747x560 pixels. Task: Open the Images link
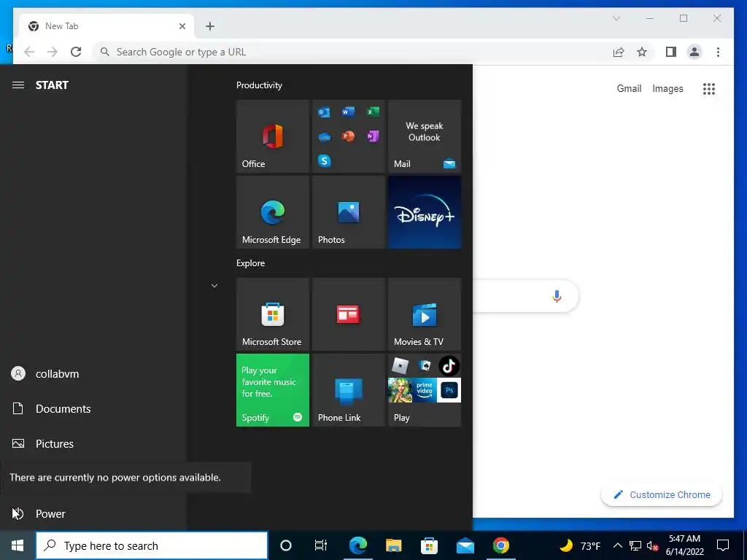(667, 88)
